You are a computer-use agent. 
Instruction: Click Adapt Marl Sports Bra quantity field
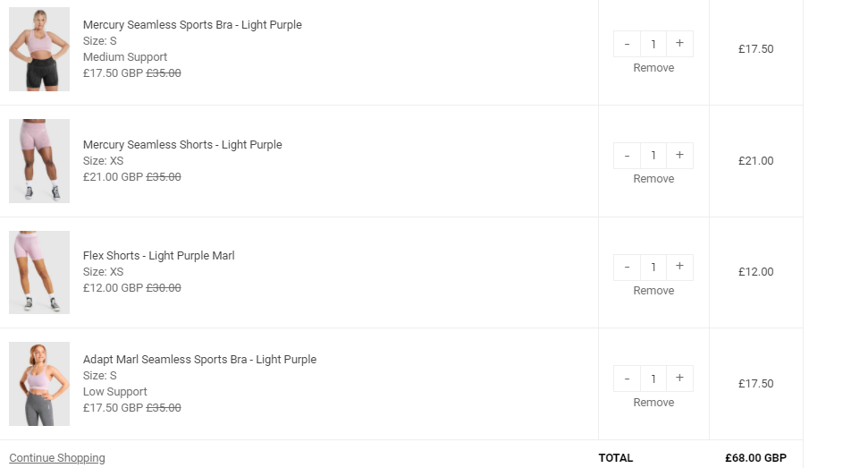(x=653, y=379)
